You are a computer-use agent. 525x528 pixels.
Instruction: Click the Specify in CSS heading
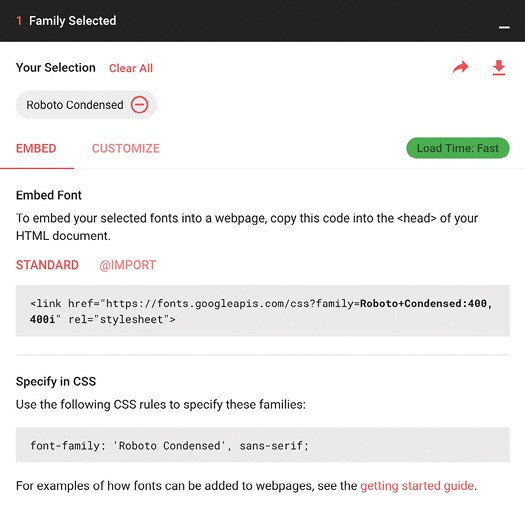tap(56, 382)
